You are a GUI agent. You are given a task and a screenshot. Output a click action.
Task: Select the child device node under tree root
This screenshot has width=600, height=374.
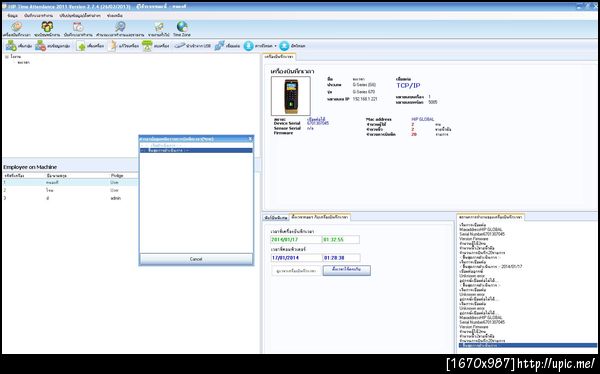24,62
